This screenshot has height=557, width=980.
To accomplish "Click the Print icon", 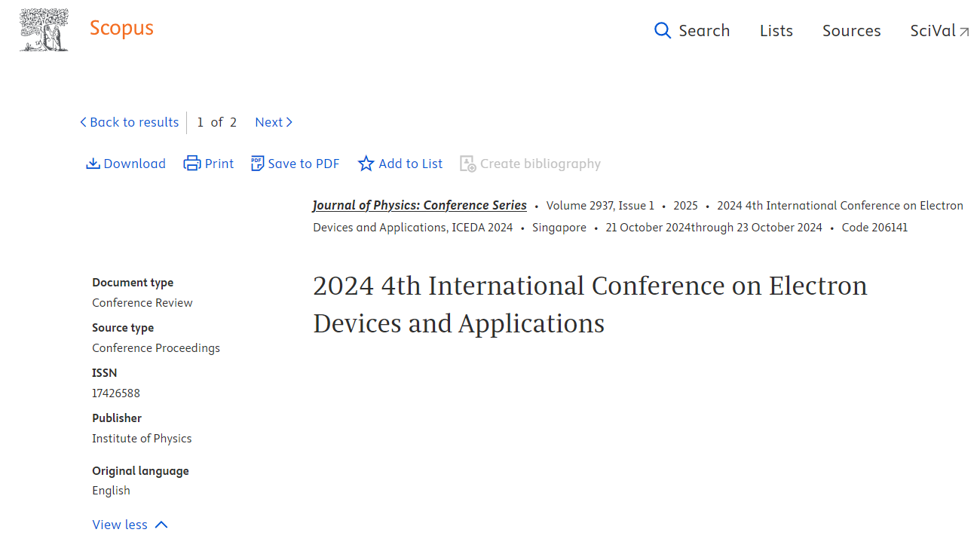I will tap(192, 164).
